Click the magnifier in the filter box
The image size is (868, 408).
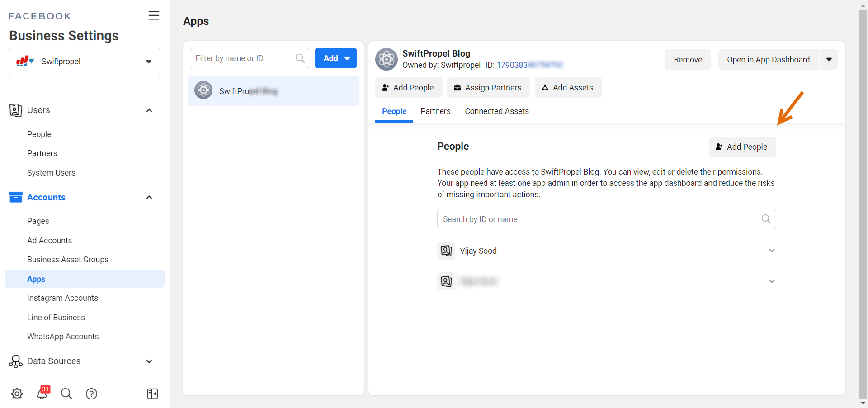[x=300, y=58]
